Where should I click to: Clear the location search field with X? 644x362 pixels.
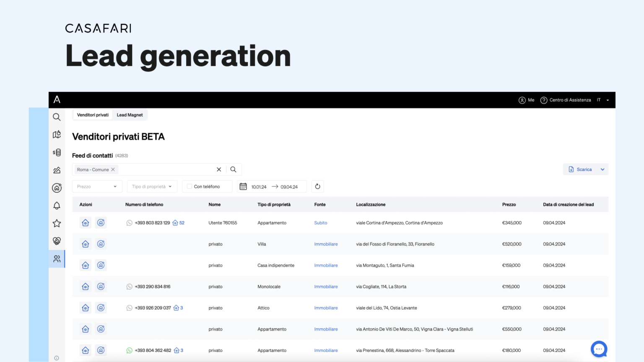tap(219, 170)
